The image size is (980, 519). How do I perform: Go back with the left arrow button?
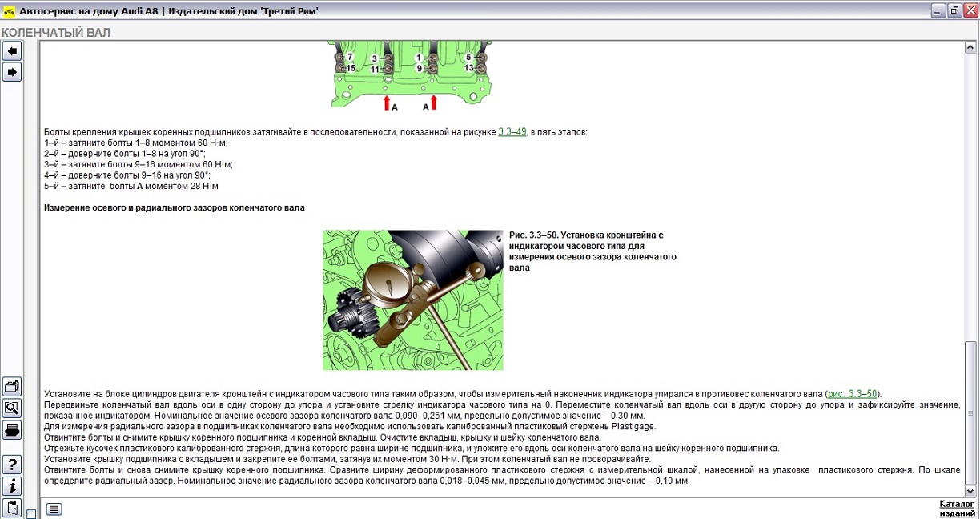coord(12,52)
